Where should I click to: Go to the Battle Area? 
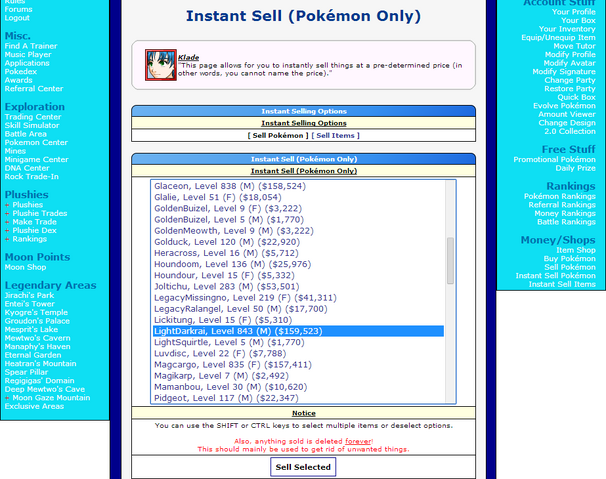pos(26,134)
